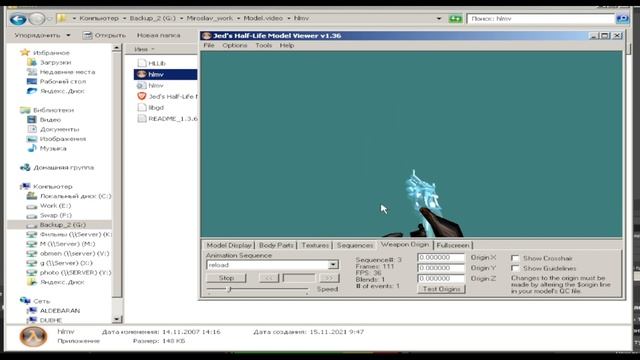Select the README_1.3.6 file
The image size is (640, 360).
click(x=167, y=118)
